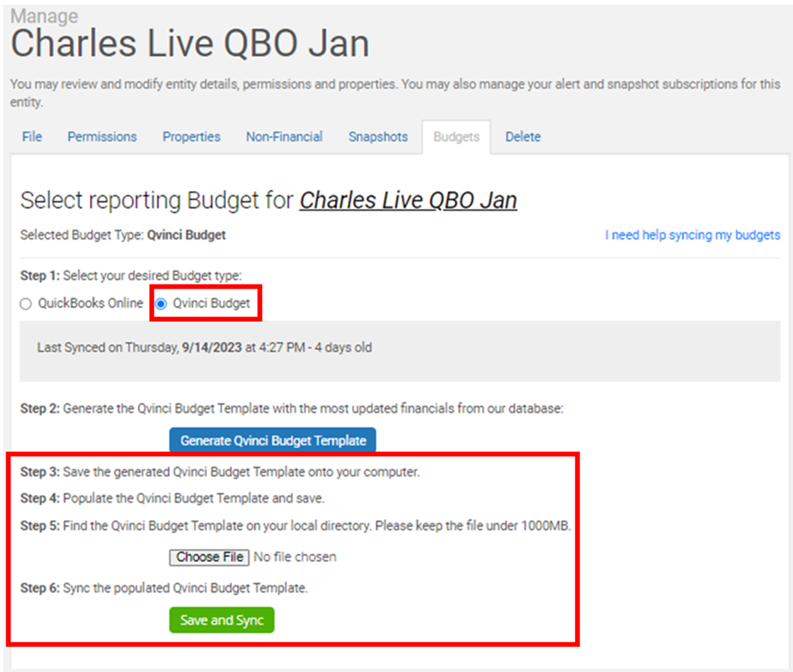Screen dimensions: 793x672
Task: Click Generate Qvinci Budget Template button
Action: pyautogui.click(x=273, y=441)
